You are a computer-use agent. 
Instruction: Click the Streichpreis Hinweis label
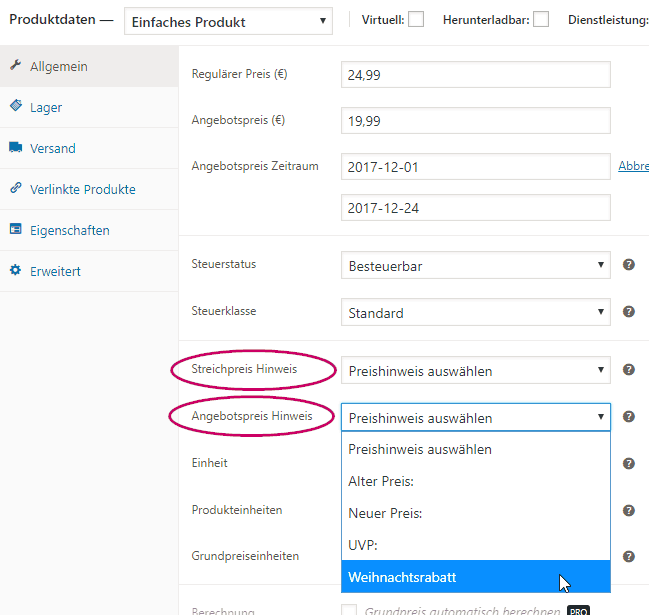click(244, 369)
